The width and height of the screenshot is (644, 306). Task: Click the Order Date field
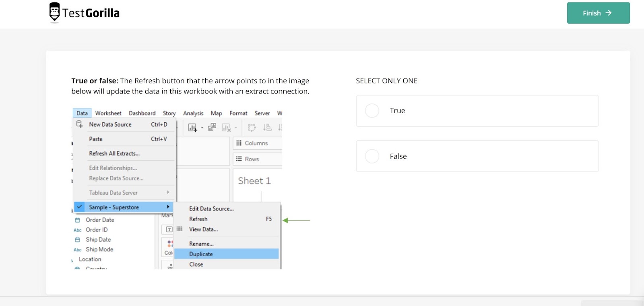click(x=100, y=220)
